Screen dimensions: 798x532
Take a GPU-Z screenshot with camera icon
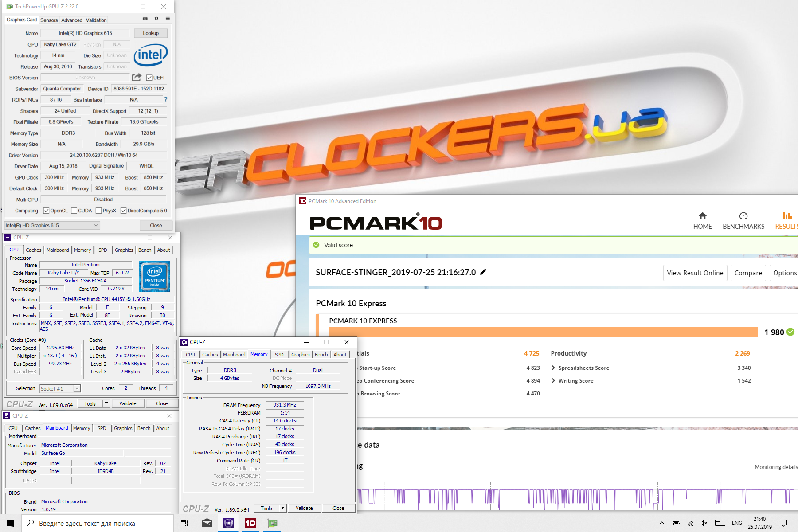tap(145, 19)
